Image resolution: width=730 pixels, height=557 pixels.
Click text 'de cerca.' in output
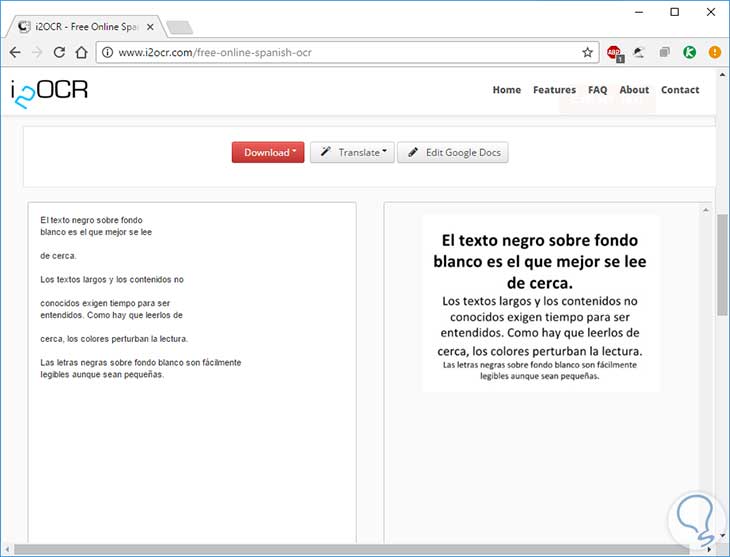58,256
